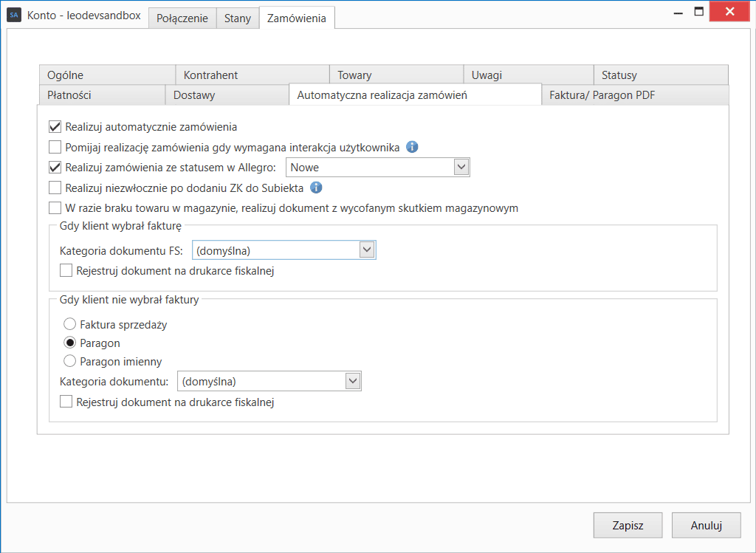The height and width of the screenshot is (553, 756).
Task: Select the 'Faktura sprzedaży' radio button
Action: point(70,324)
